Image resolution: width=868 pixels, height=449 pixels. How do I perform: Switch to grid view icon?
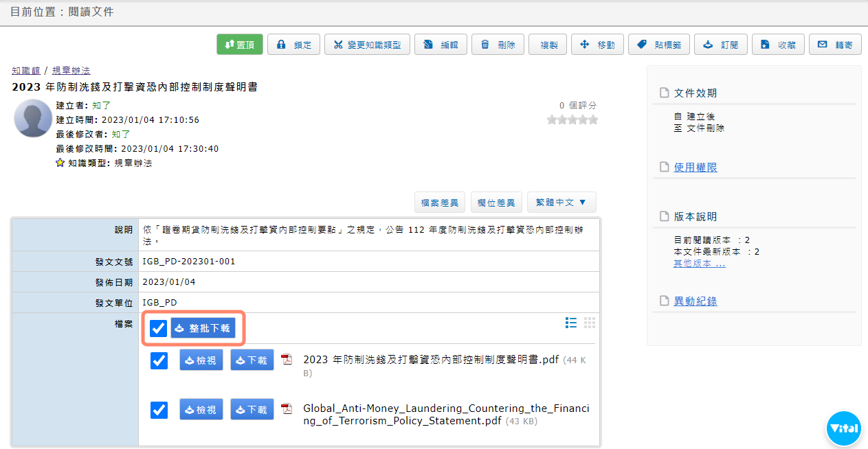[x=589, y=323]
